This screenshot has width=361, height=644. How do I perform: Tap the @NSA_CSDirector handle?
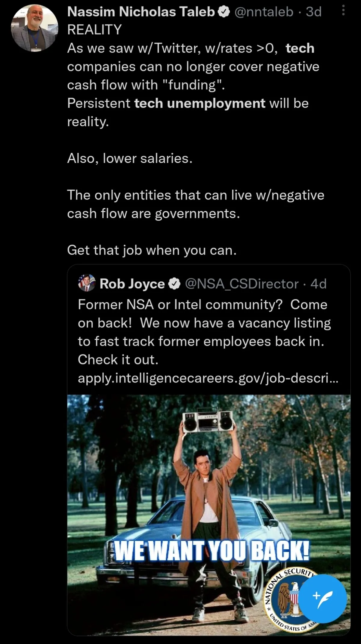242,284
